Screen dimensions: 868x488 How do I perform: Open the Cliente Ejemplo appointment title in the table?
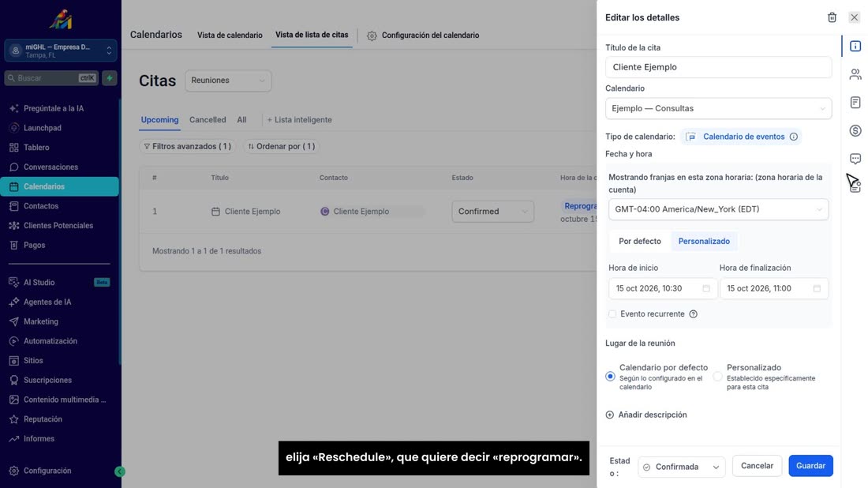tap(252, 212)
